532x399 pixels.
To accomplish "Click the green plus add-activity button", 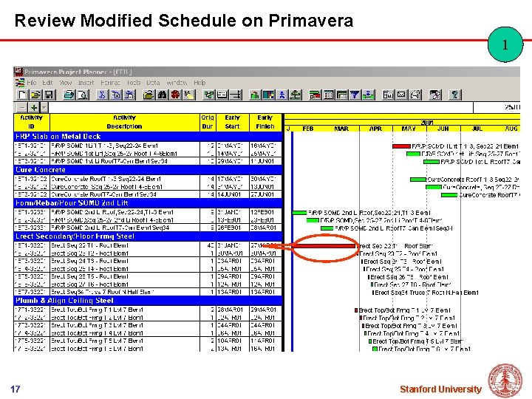I will 33,108.
